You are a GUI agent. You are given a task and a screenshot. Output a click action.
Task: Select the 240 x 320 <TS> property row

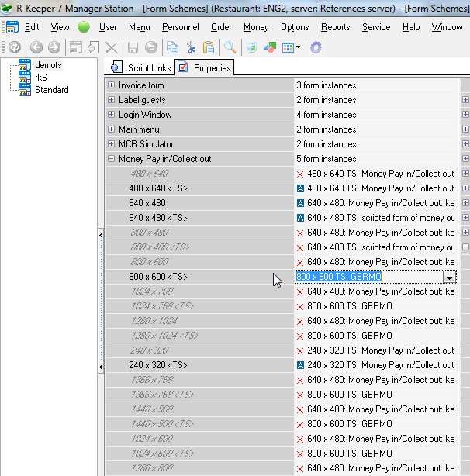(157, 365)
